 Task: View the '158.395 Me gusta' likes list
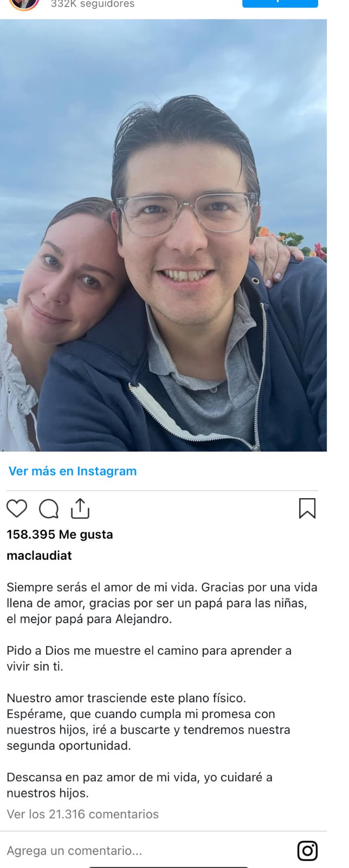point(60,534)
